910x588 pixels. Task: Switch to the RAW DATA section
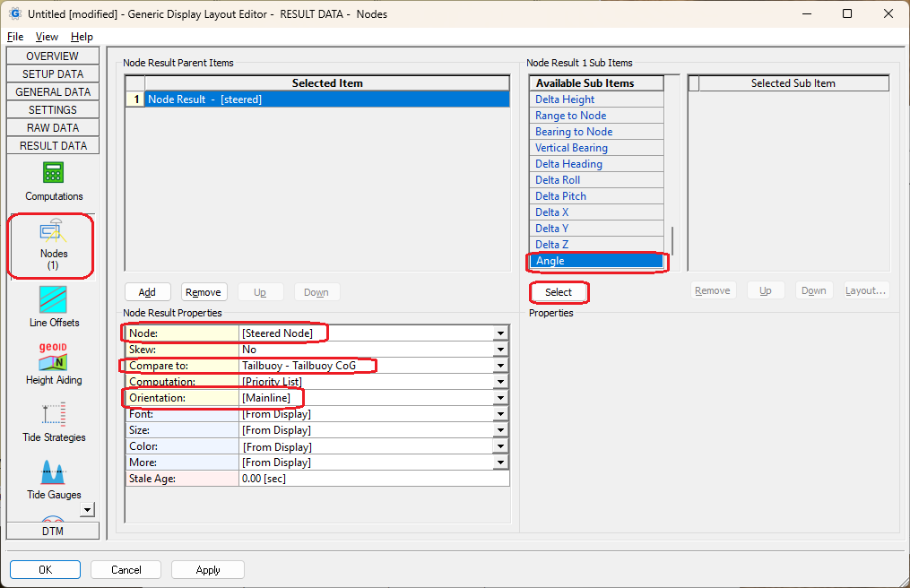[53, 128]
